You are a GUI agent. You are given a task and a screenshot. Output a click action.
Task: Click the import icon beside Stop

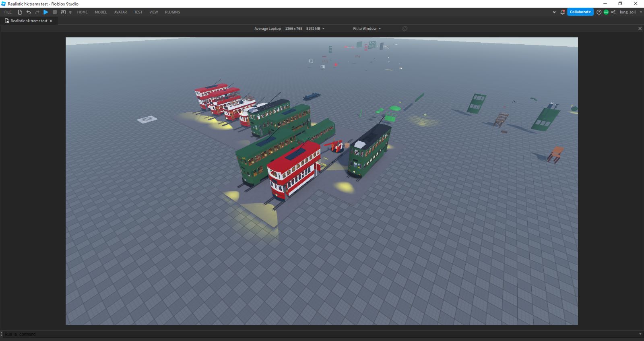[x=63, y=12]
